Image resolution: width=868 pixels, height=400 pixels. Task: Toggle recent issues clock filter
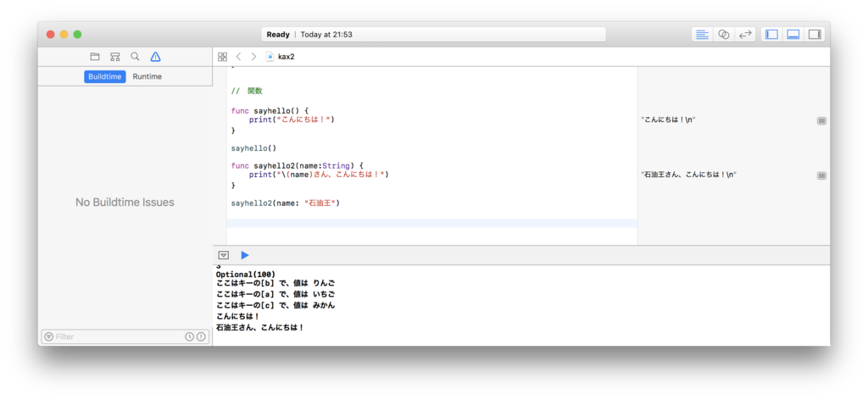[x=190, y=336]
